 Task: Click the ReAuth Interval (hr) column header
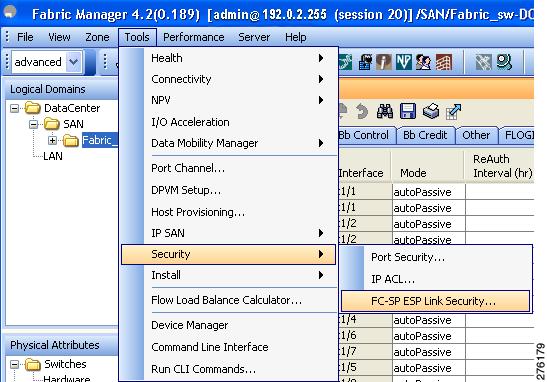coord(500,166)
